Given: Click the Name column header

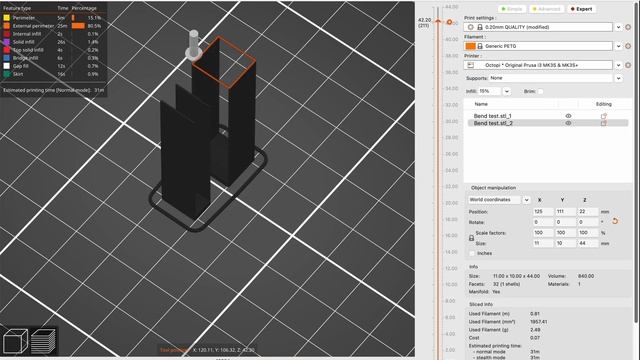Looking at the screenshot, I should (481, 104).
